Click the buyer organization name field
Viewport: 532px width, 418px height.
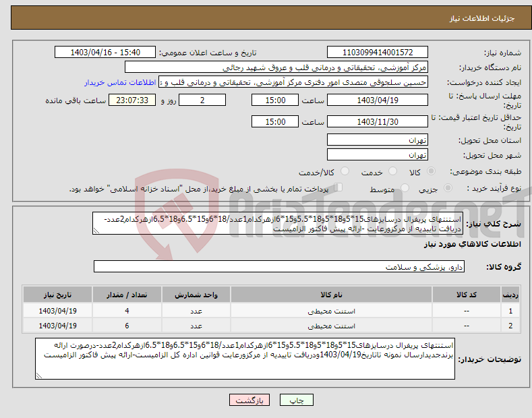(x=276, y=67)
